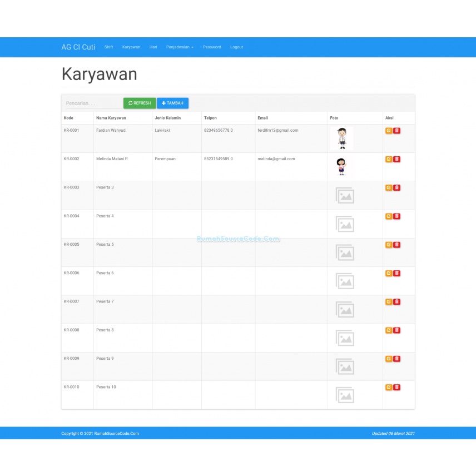Viewport: 476px width, 476px height.
Task: Delete the Peserta 8 record
Action: click(396, 330)
